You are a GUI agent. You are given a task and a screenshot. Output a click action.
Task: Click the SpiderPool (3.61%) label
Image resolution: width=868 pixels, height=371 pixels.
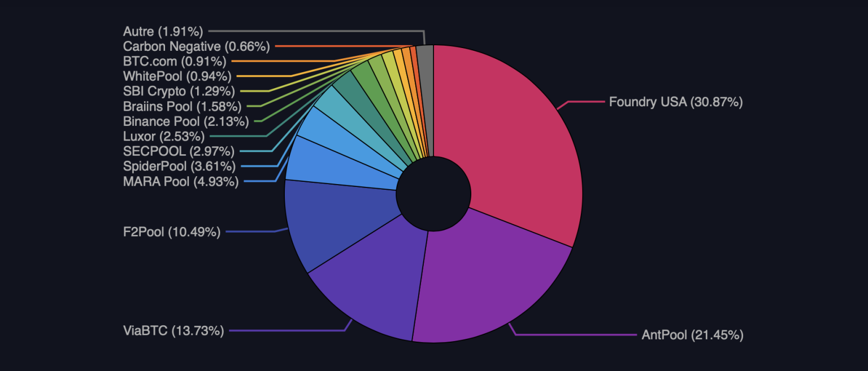tap(179, 167)
